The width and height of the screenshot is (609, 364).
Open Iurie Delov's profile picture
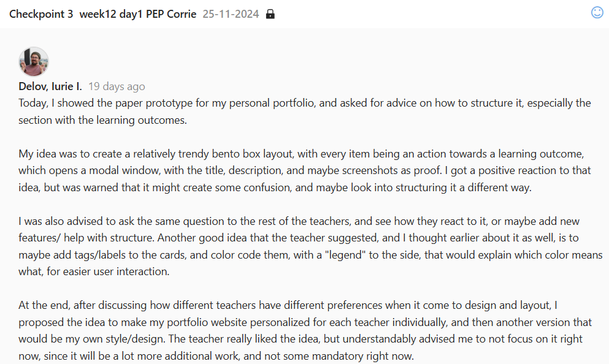click(34, 61)
